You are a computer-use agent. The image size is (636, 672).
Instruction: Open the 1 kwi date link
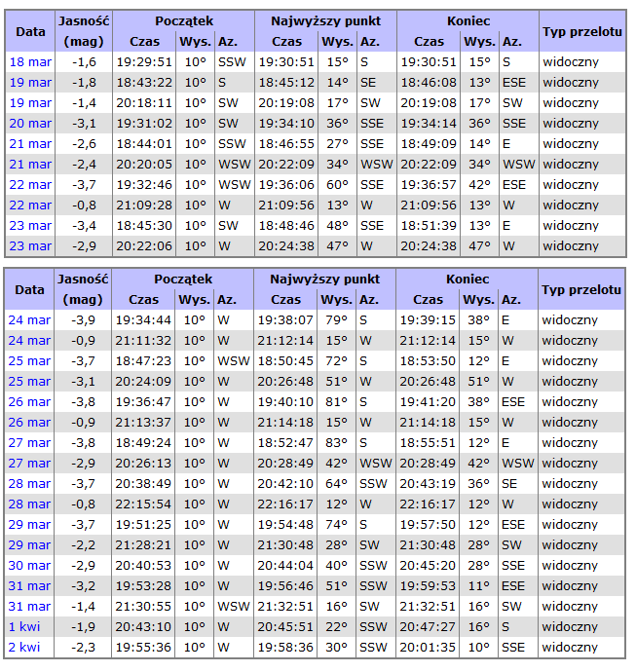click(24, 627)
